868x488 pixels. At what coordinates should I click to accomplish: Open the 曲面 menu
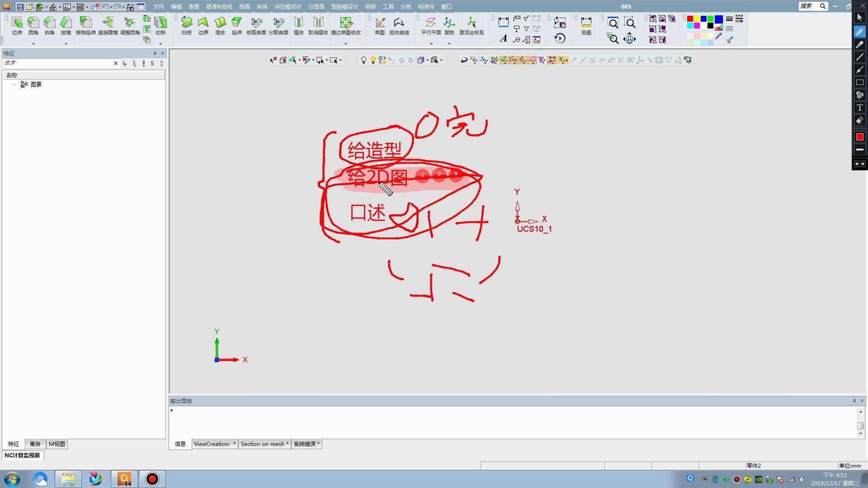point(244,7)
